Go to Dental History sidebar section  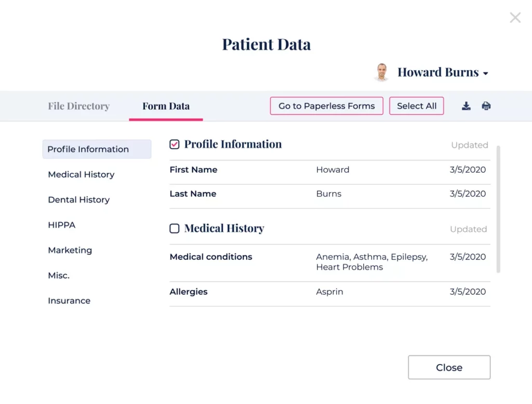[x=79, y=200]
